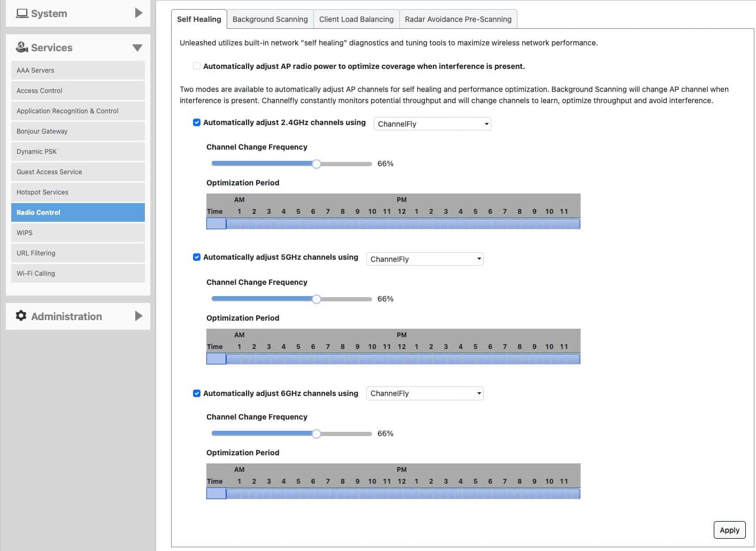Enable automatic AP radio power adjustment checkbox
Image resolution: width=756 pixels, height=551 pixels.
coord(197,66)
